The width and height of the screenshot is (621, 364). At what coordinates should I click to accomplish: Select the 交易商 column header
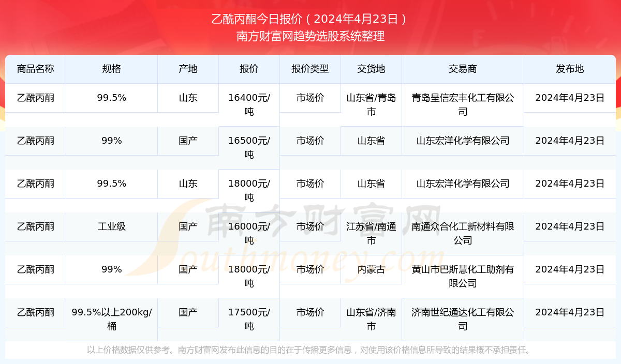[463, 69]
